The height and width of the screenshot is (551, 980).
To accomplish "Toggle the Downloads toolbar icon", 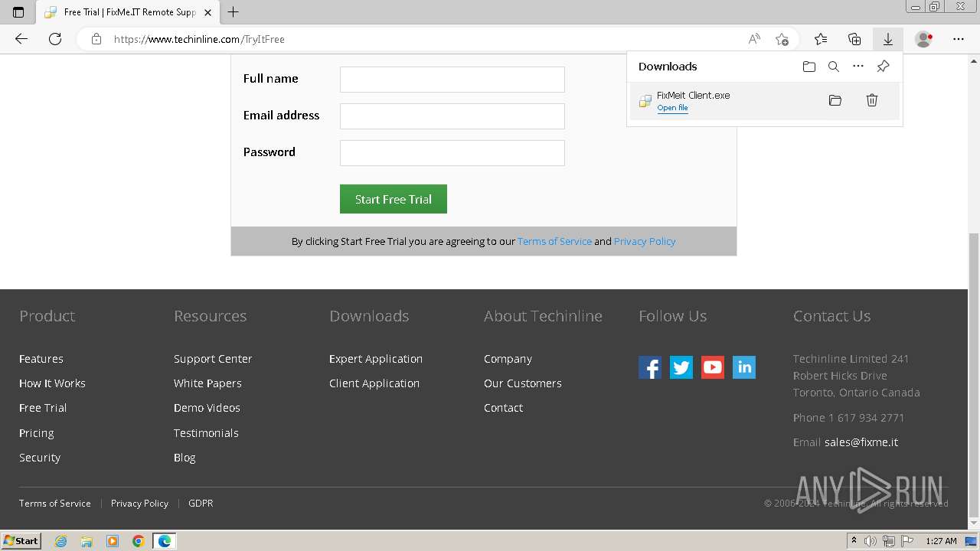I will (888, 39).
